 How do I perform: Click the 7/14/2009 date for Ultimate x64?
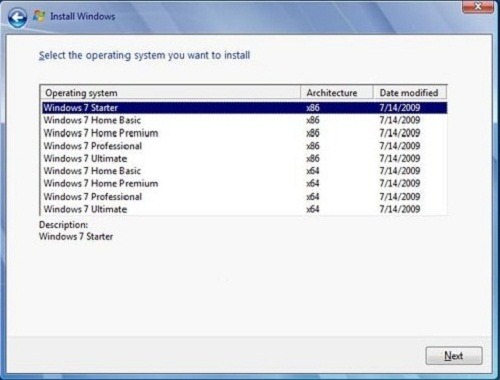[400, 209]
